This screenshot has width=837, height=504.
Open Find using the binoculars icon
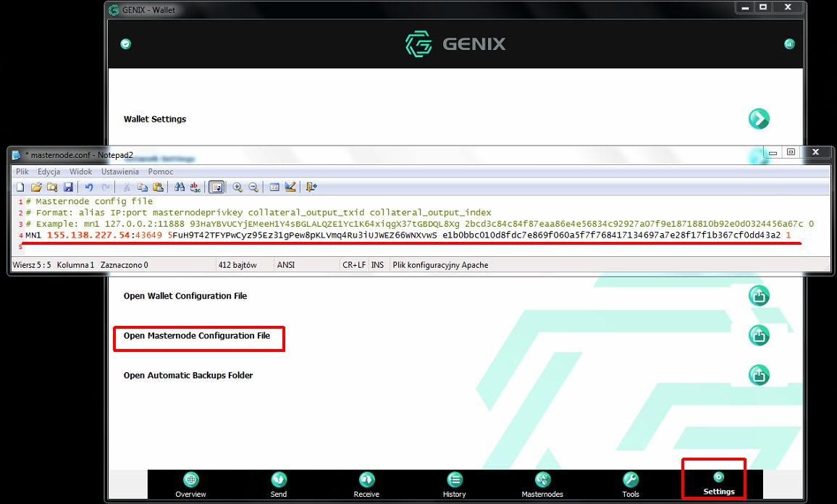(180, 187)
